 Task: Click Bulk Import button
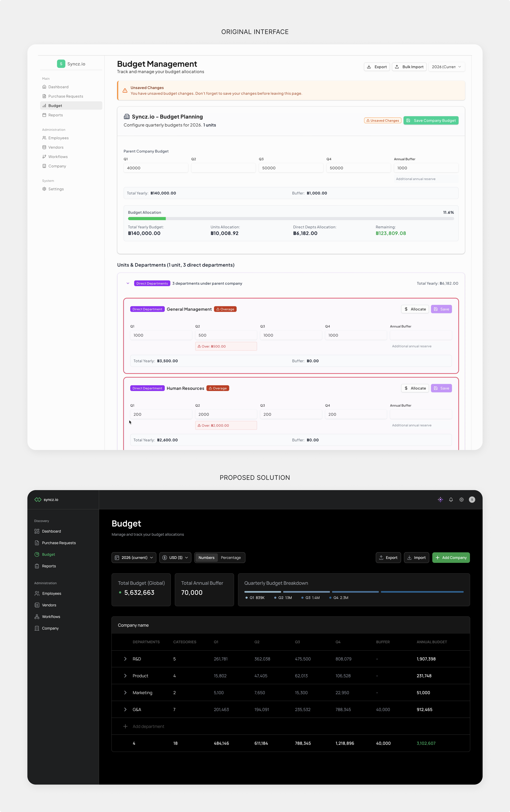[409, 67]
